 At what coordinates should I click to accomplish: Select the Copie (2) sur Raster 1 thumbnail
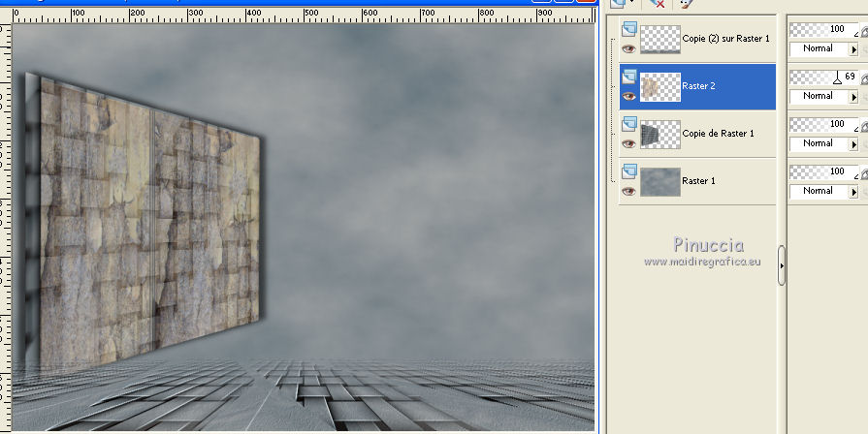tap(660, 40)
